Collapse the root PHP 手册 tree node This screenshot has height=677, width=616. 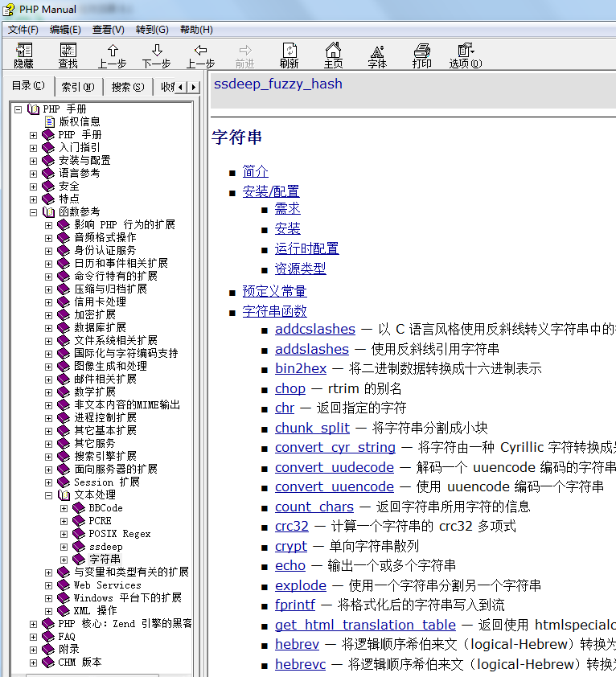coord(18,109)
